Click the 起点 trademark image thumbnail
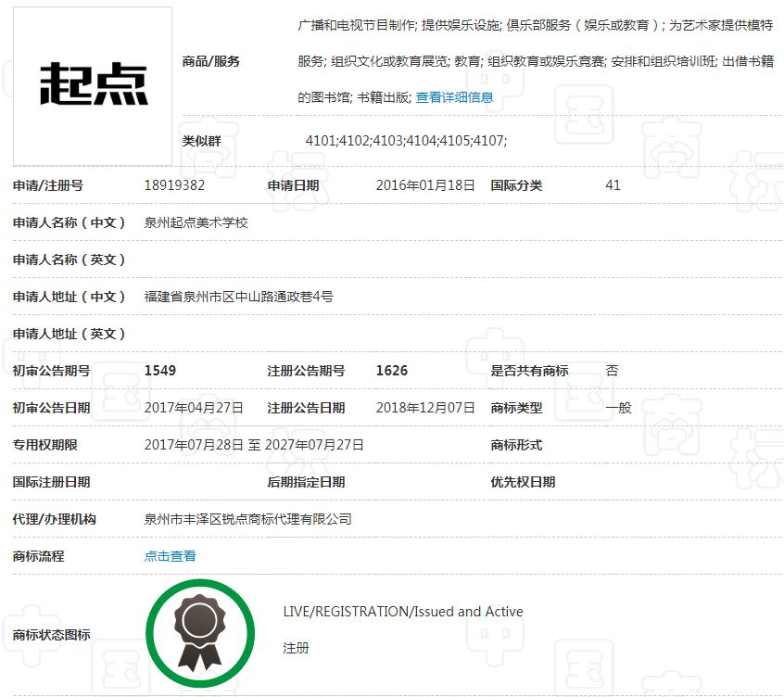The width and height of the screenshot is (784, 697). [93, 86]
